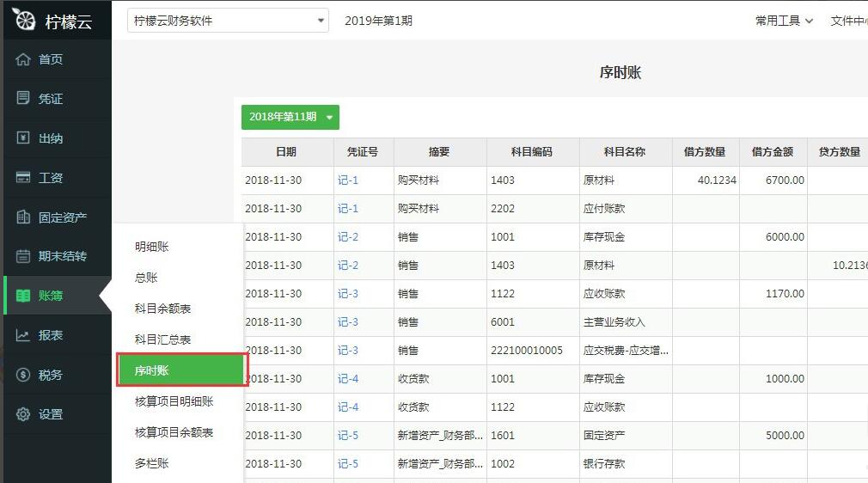
Task: Open the 税务 sidebar menu
Action: tap(58, 375)
